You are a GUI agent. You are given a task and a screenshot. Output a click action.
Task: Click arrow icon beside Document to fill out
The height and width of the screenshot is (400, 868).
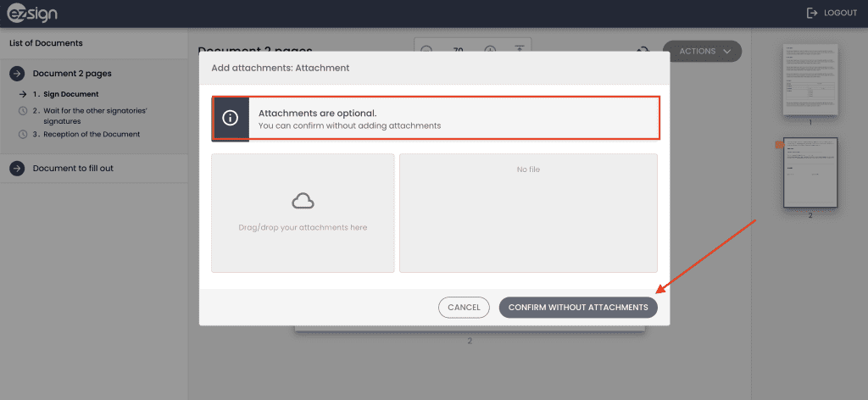pos(16,169)
